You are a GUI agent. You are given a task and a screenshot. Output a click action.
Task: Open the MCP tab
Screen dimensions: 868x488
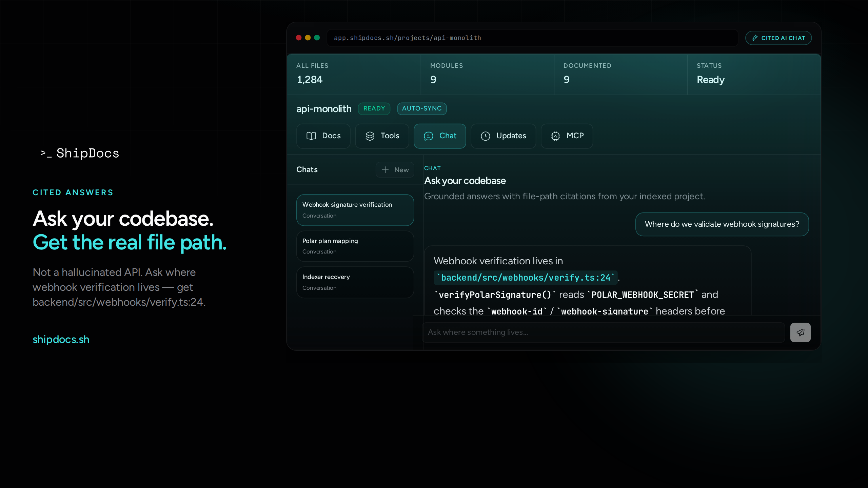pyautogui.click(x=567, y=136)
